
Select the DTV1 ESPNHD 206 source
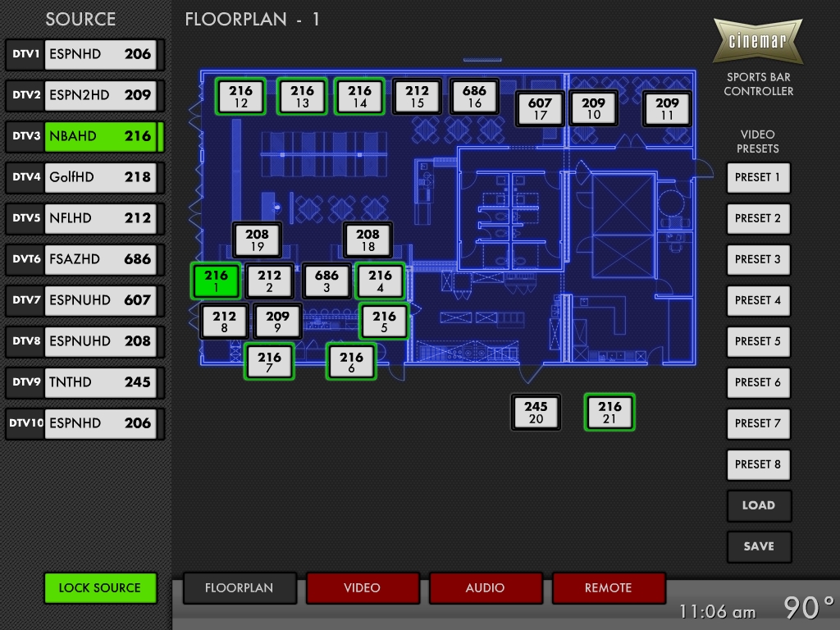pyautogui.click(x=84, y=54)
